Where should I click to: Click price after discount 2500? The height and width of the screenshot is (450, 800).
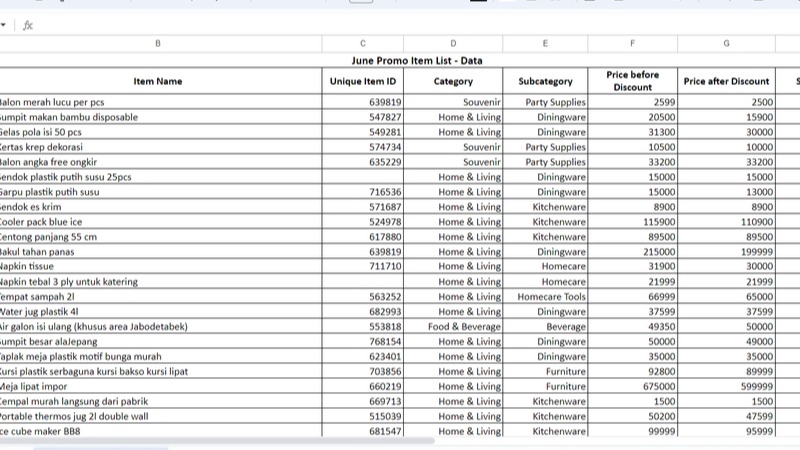[727, 102]
